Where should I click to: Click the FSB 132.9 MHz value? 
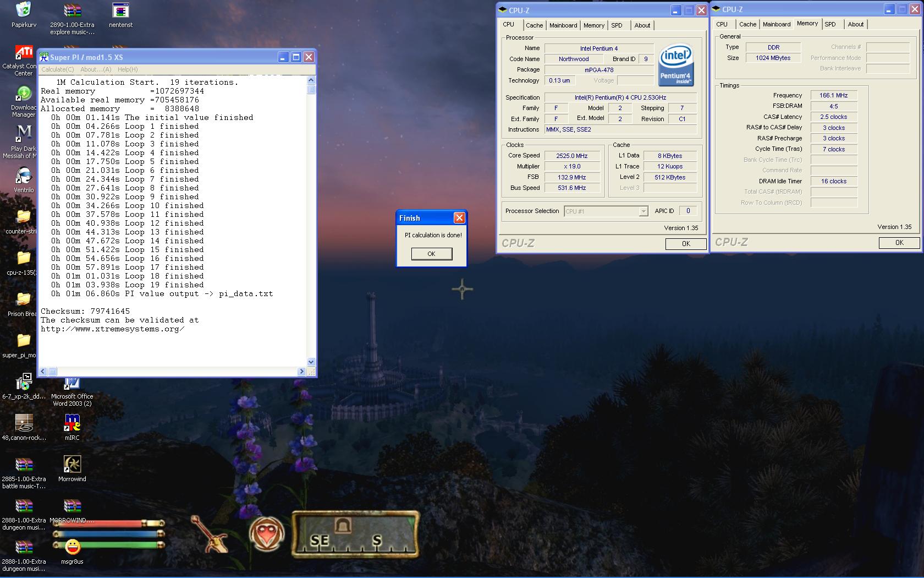(x=572, y=177)
